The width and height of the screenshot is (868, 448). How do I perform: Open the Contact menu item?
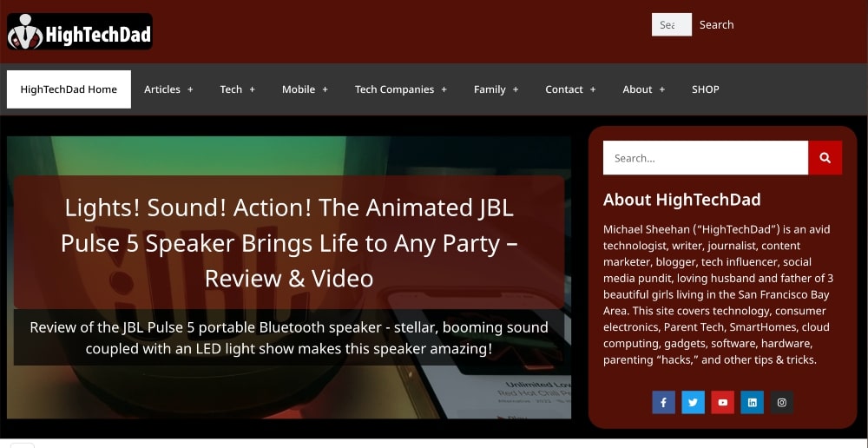pyautogui.click(x=564, y=89)
